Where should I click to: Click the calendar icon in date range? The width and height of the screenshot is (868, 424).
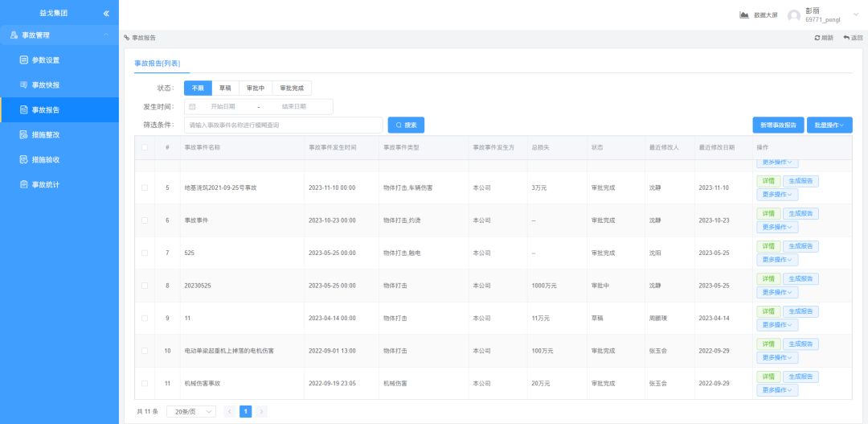(192, 106)
